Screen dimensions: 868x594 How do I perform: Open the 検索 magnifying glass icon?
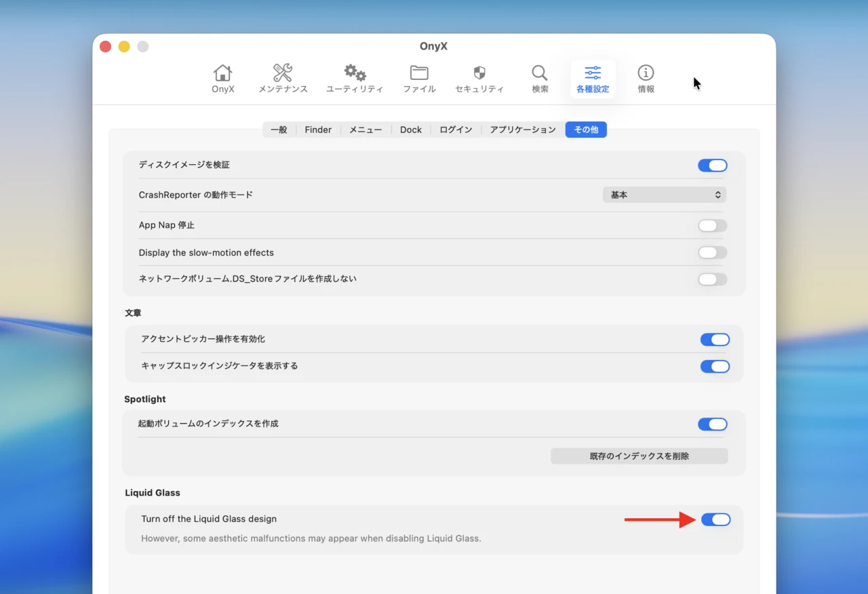[540, 73]
